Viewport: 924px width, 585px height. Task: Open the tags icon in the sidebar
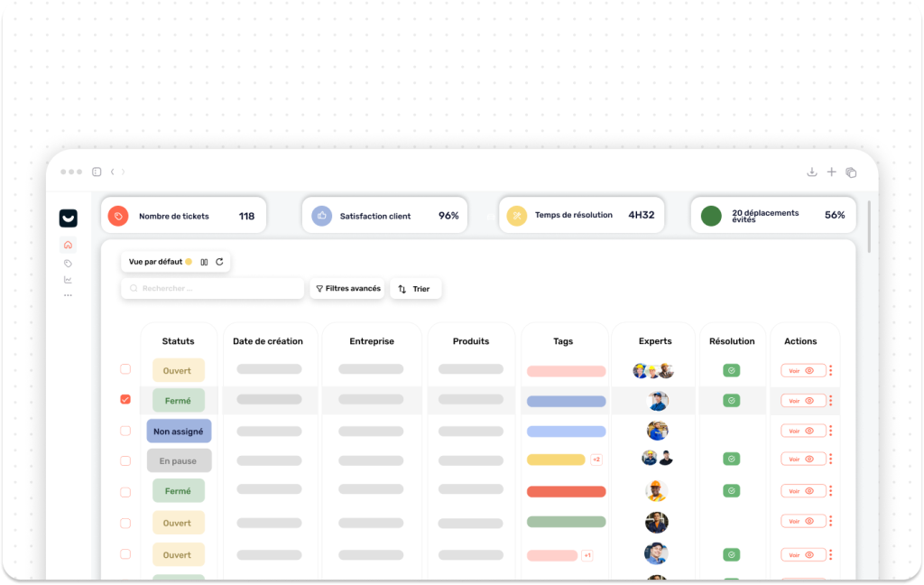68,264
